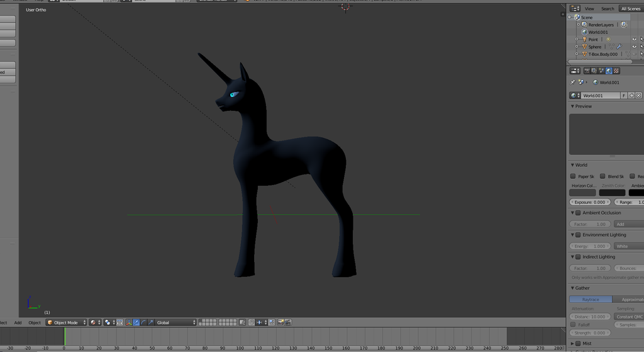Open the viewport shading selector
The image size is (644, 352).
[94, 322]
